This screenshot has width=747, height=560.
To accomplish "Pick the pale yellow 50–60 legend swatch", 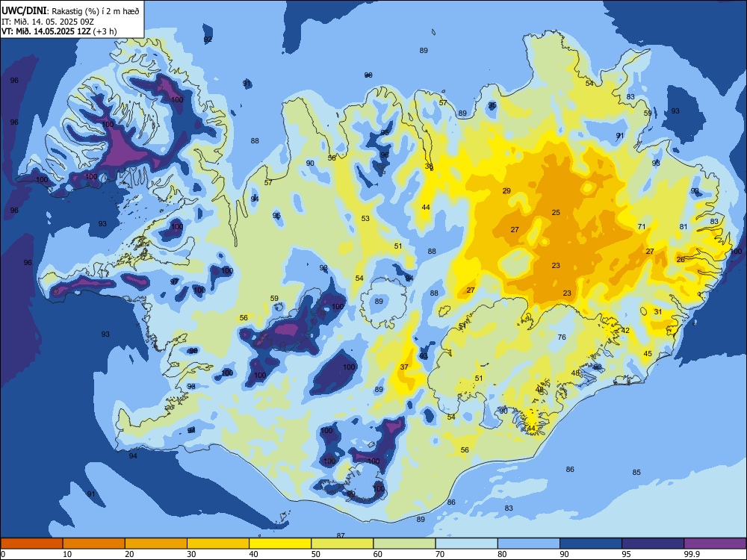I will (342, 544).
